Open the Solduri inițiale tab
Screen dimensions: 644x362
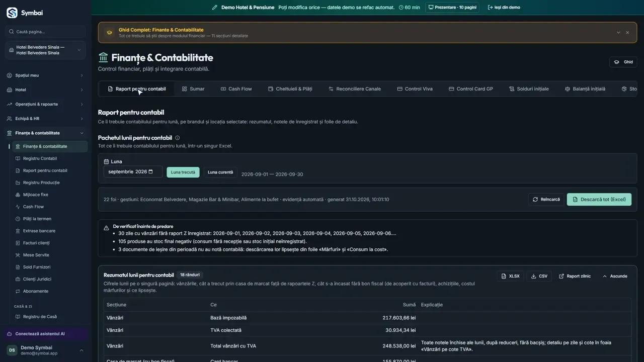pyautogui.click(x=529, y=89)
